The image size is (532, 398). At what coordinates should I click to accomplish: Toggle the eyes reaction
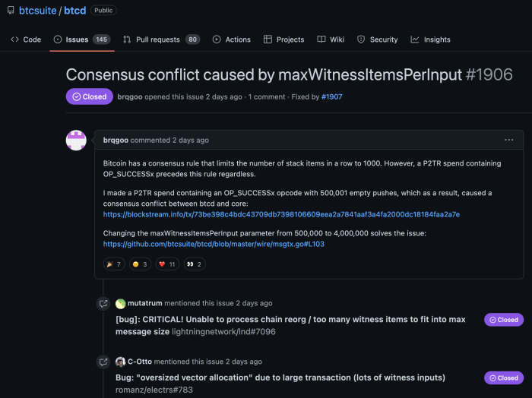tap(194, 264)
